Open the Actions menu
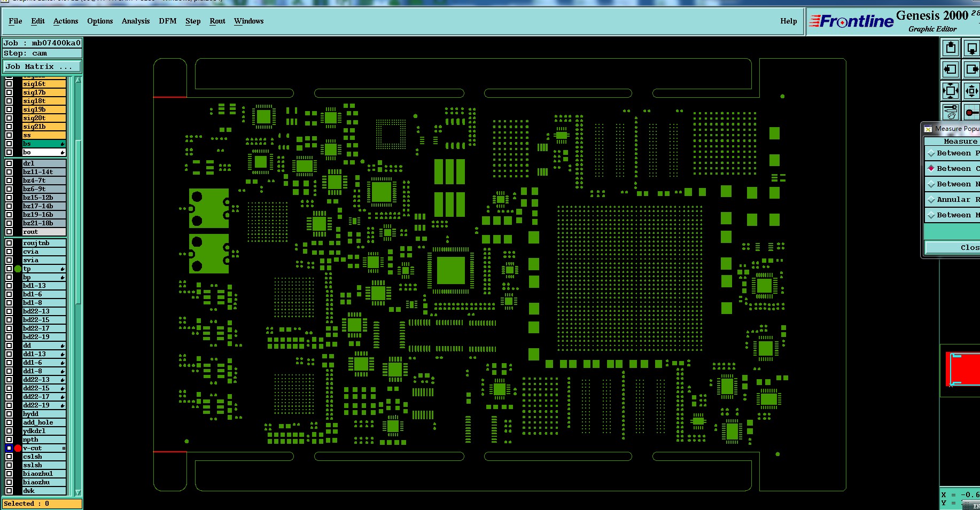 [66, 21]
